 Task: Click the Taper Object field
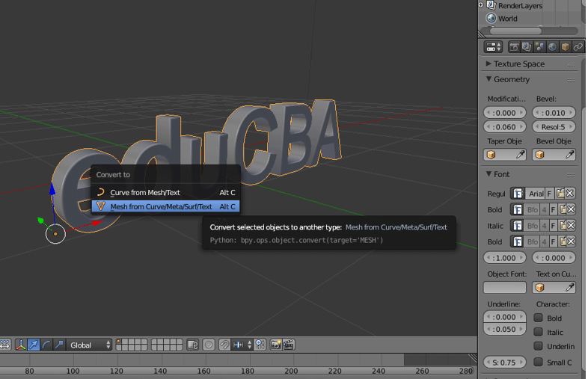[505, 155]
